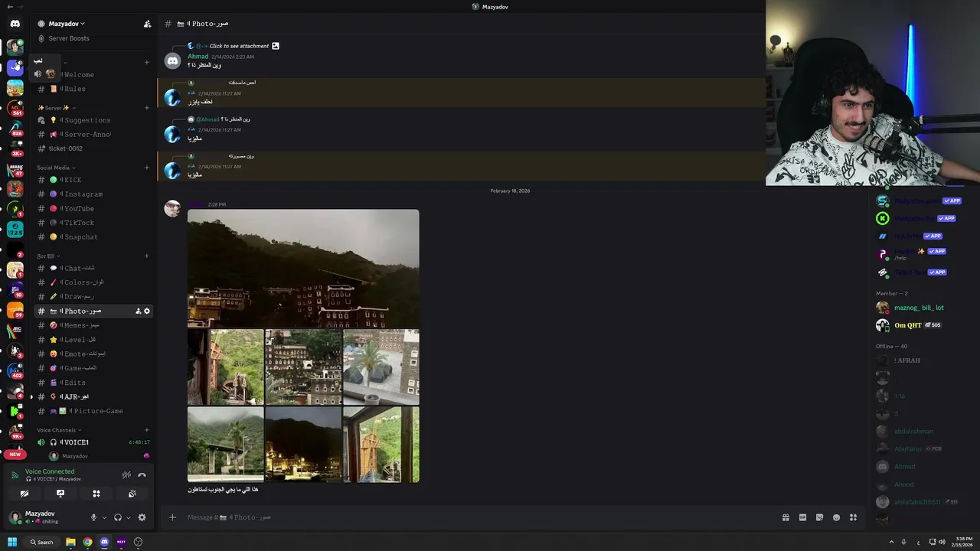Open the GIF picker
Screen dimensions: 980x551
click(x=802, y=517)
